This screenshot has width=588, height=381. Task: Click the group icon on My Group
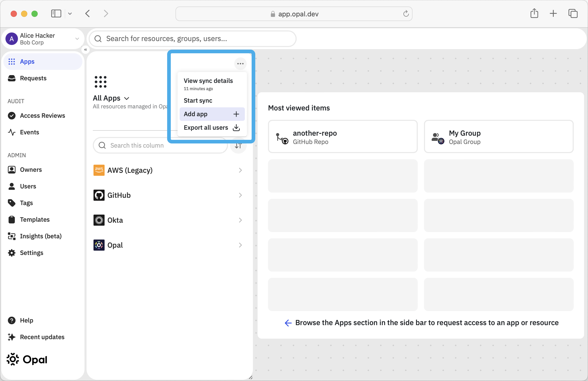[438, 139]
